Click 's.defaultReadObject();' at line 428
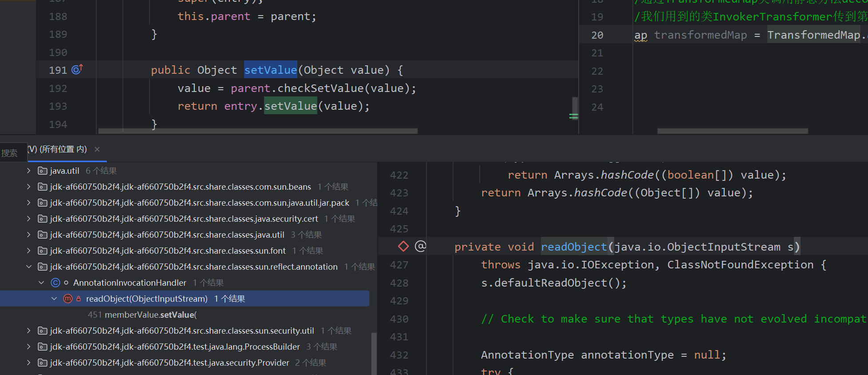868x375 pixels. (x=554, y=283)
